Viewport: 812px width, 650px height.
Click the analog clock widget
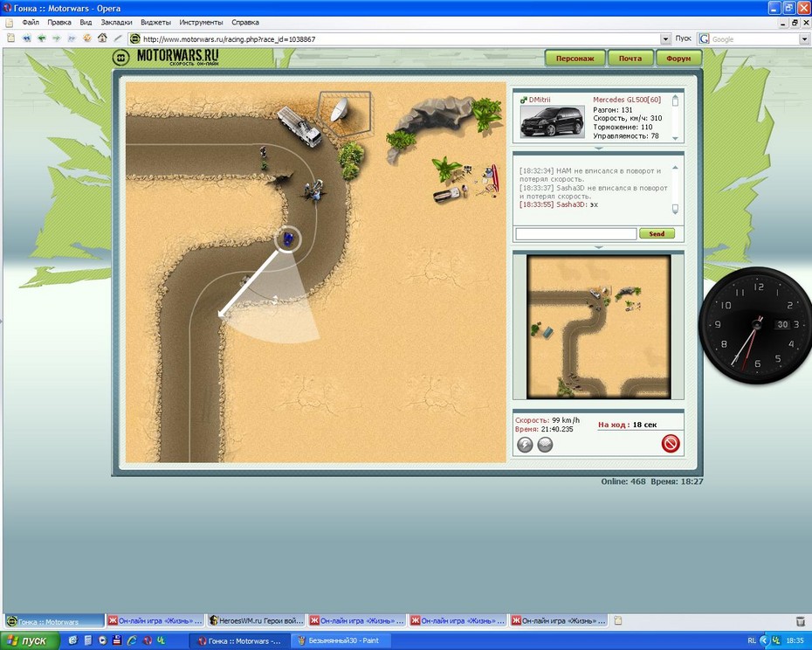tap(755, 325)
